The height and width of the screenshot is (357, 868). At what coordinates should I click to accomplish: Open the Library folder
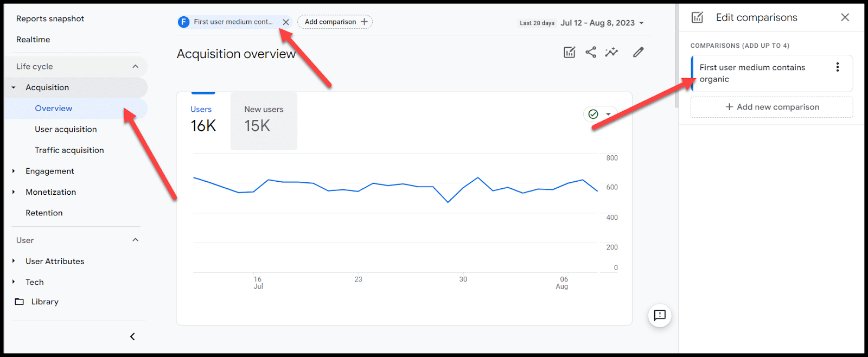pyautogui.click(x=44, y=302)
